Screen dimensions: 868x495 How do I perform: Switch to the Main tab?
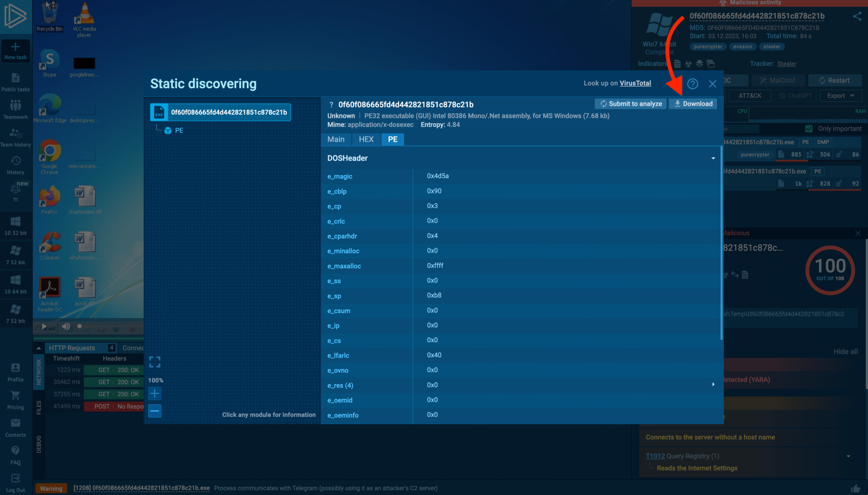coord(336,139)
